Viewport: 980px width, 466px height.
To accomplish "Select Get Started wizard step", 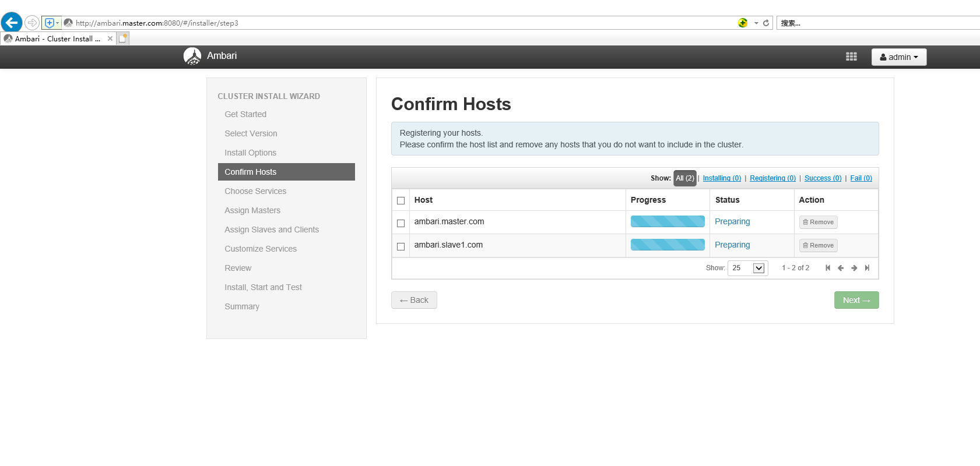I will (x=245, y=114).
